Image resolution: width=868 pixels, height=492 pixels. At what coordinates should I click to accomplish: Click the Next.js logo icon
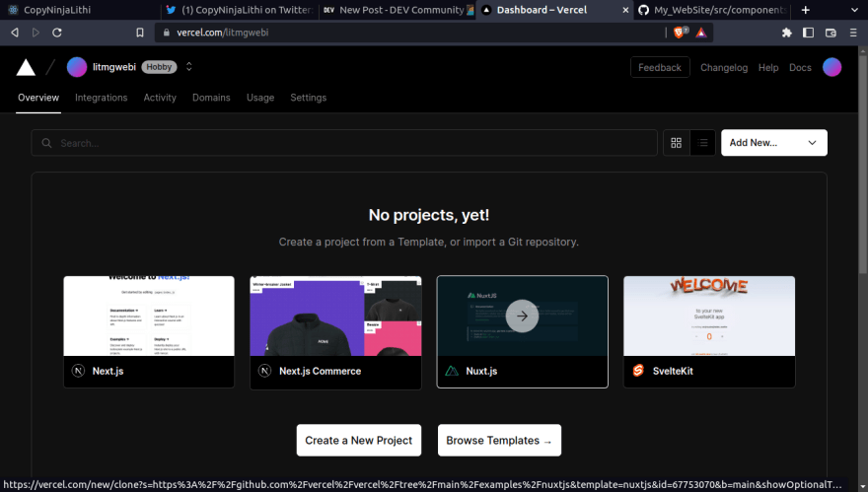79,371
